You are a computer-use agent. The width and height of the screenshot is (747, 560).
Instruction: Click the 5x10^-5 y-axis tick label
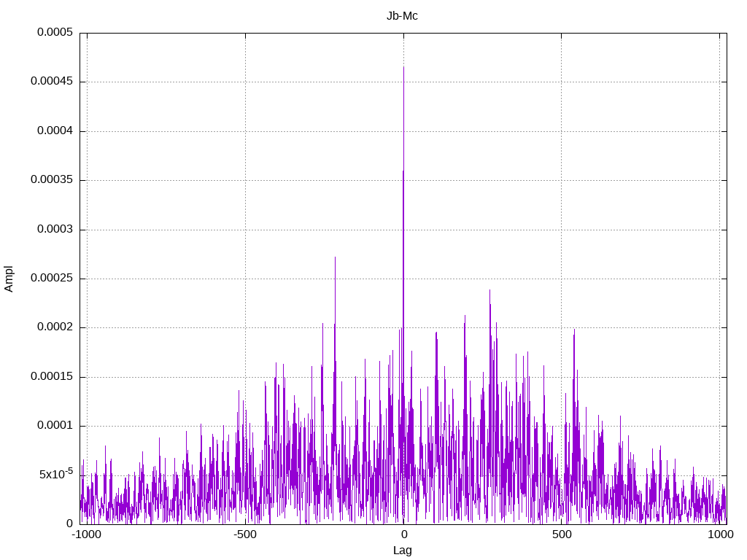[x=55, y=474]
